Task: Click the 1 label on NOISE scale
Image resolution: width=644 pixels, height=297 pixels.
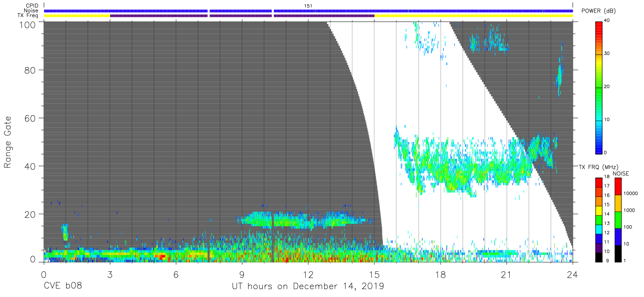Action: [x=625, y=260]
